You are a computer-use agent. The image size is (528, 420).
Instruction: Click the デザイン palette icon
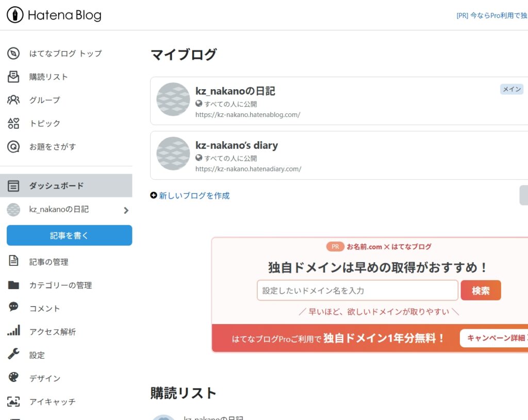click(x=13, y=378)
